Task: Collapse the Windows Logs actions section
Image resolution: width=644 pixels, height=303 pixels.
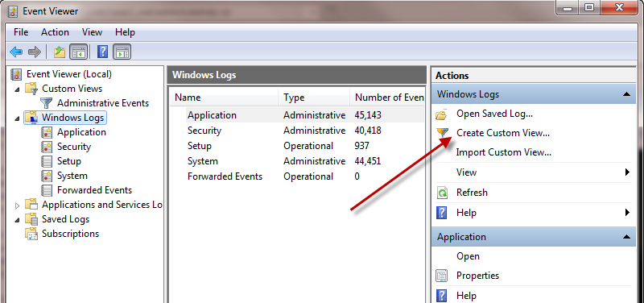Action: coord(626,94)
